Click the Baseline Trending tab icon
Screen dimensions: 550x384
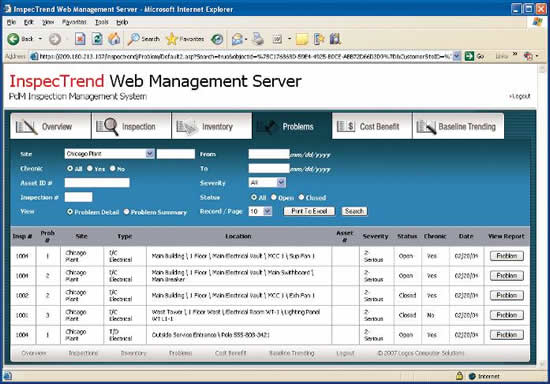426,127
